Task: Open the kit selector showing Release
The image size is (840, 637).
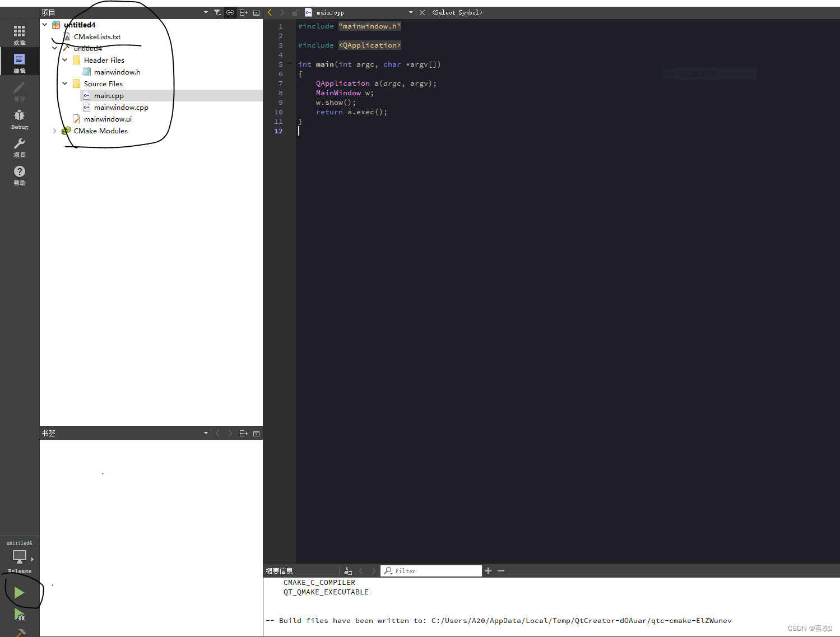Action: (x=19, y=557)
